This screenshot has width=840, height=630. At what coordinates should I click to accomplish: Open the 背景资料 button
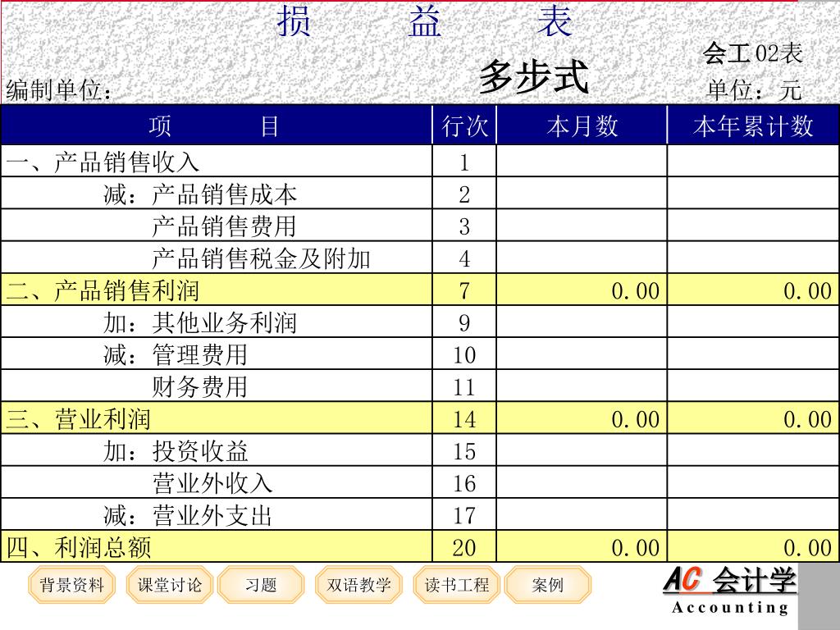[72, 584]
